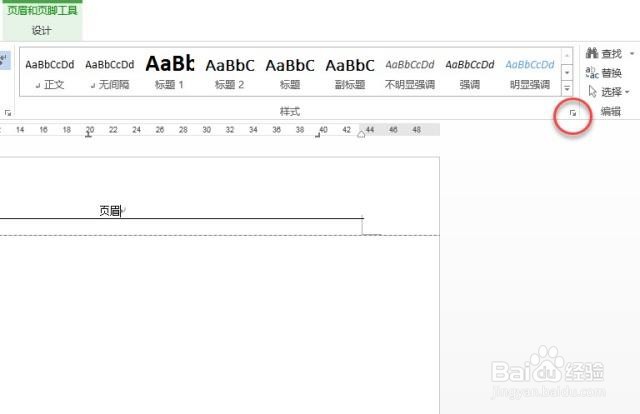
Task: Apply the 副标题 style
Action: point(350,73)
